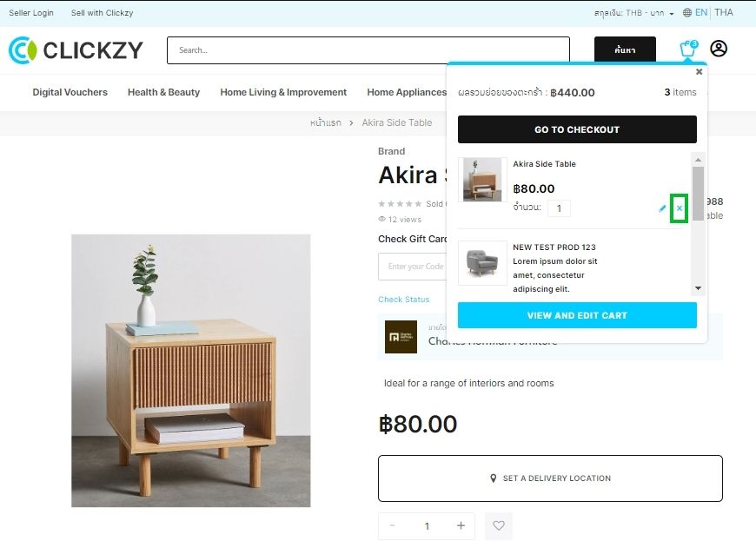Select the Akira Side Table cart thumbnail

click(x=482, y=180)
